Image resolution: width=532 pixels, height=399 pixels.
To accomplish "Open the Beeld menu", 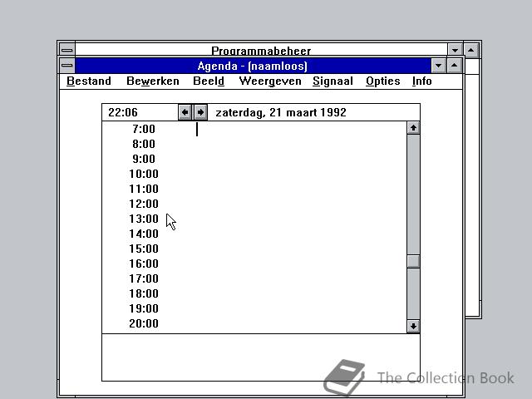I will (209, 81).
